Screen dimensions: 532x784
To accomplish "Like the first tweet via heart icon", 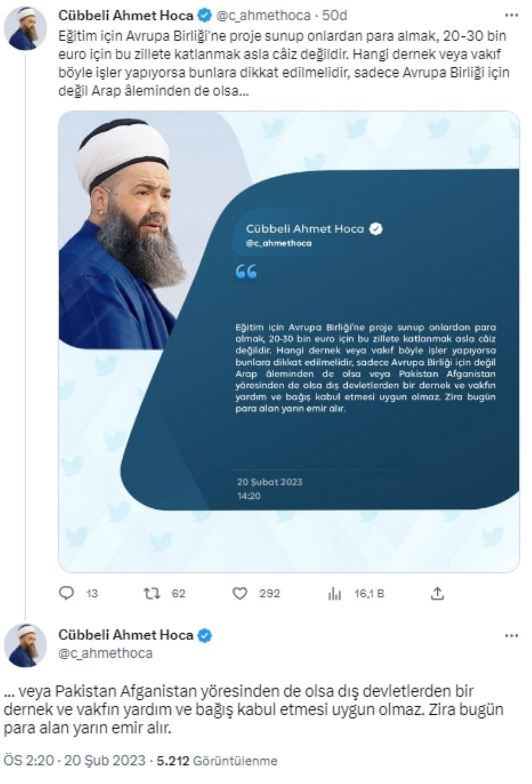I will click(x=240, y=593).
